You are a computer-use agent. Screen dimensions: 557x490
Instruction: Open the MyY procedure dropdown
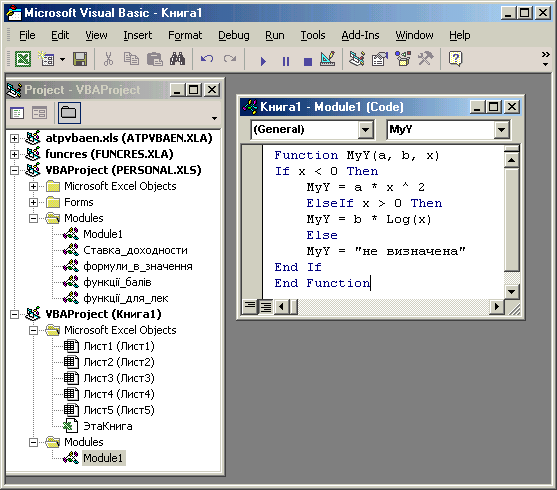(502, 129)
